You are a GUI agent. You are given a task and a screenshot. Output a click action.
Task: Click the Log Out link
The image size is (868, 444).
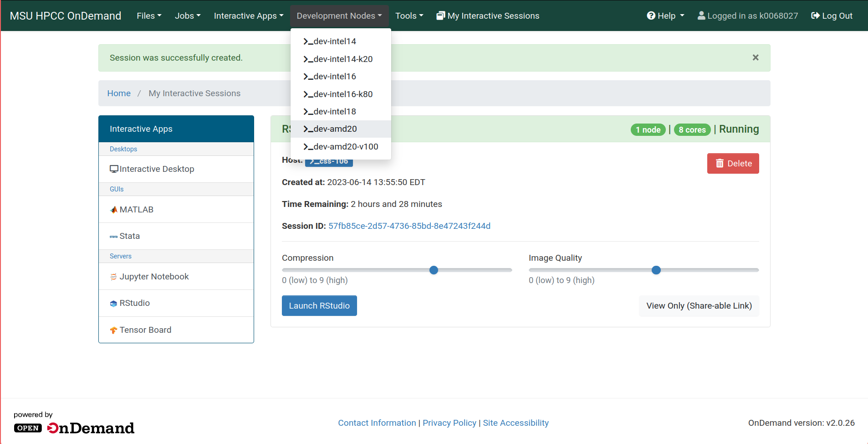[832, 15]
